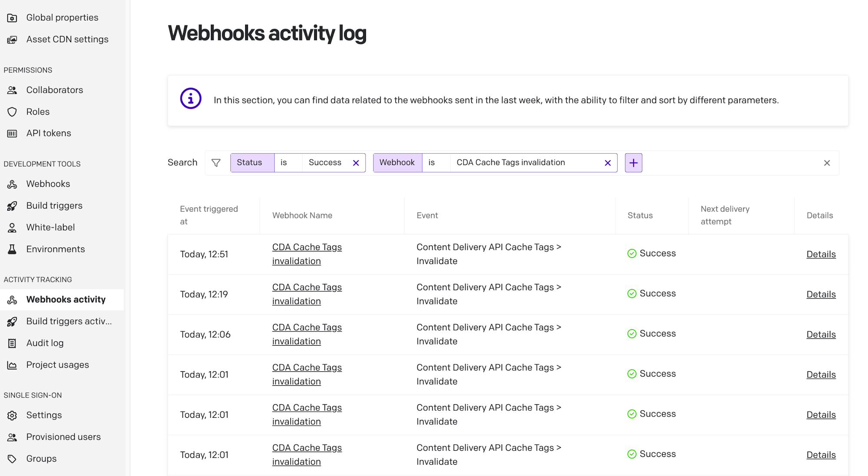The width and height of the screenshot is (868, 476).
Task: Open Details for the 12:06 event
Action: coord(821,335)
